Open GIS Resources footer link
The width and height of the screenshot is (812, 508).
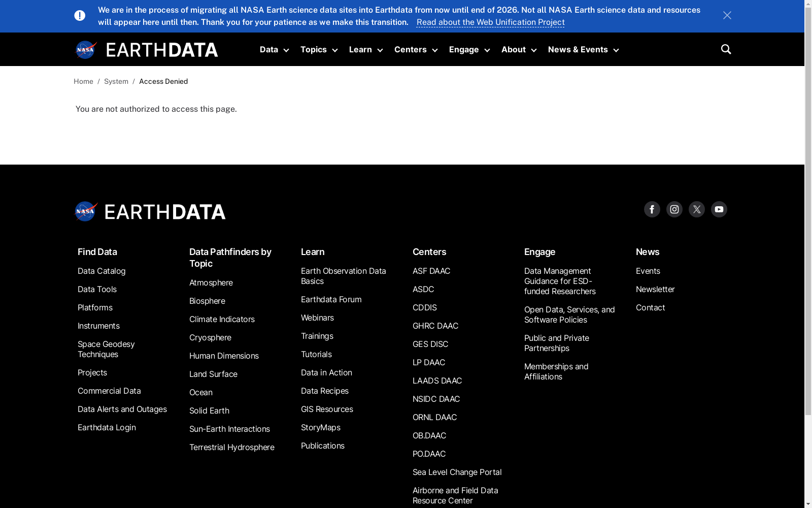pos(327,409)
